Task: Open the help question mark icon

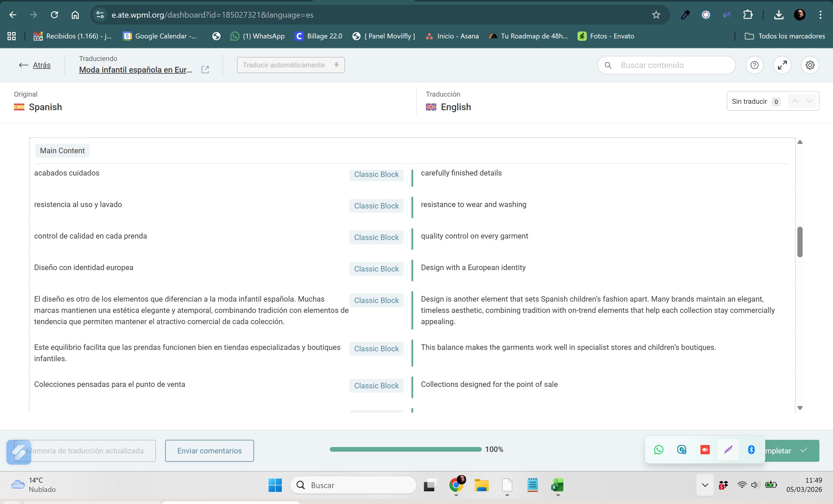Action: (754, 65)
